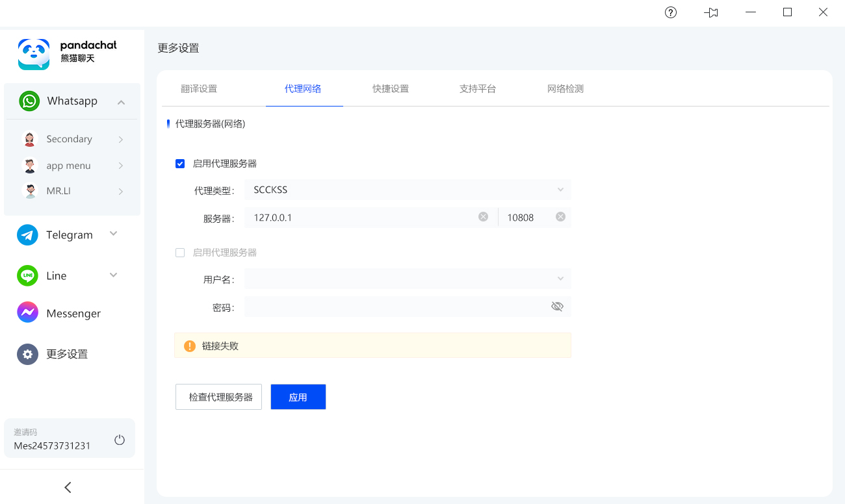
Task: Uncheck the checked 启用代理服务器 checkbox
Action: tap(180, 164)
